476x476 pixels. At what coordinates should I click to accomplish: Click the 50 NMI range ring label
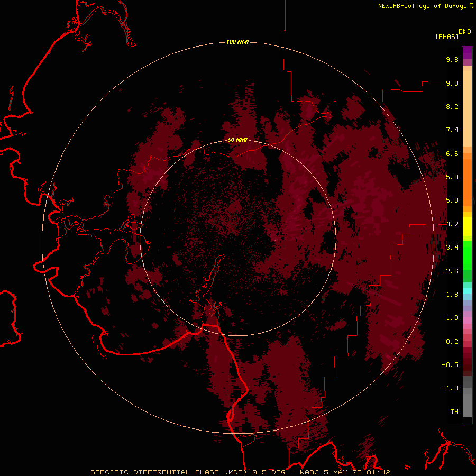click(237, 140)
